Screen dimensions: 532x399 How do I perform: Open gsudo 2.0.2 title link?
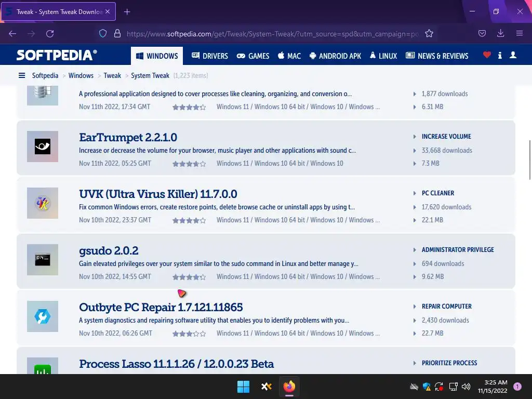(x=109, y=251)
